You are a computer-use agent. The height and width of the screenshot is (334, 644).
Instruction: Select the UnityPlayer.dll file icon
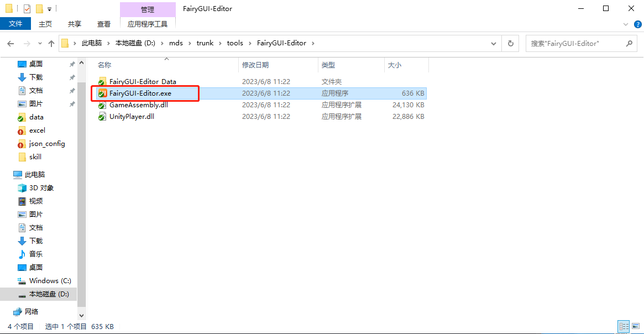[102, 117]
